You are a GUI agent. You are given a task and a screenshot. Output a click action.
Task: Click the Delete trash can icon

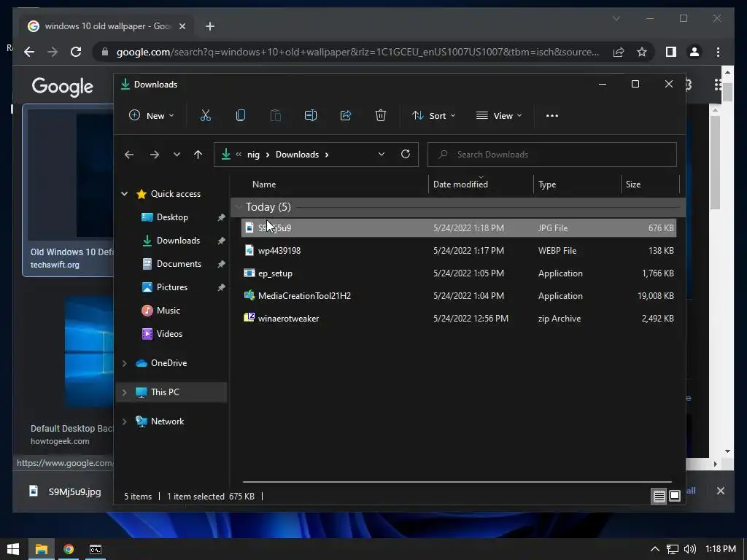pos(381,115)
